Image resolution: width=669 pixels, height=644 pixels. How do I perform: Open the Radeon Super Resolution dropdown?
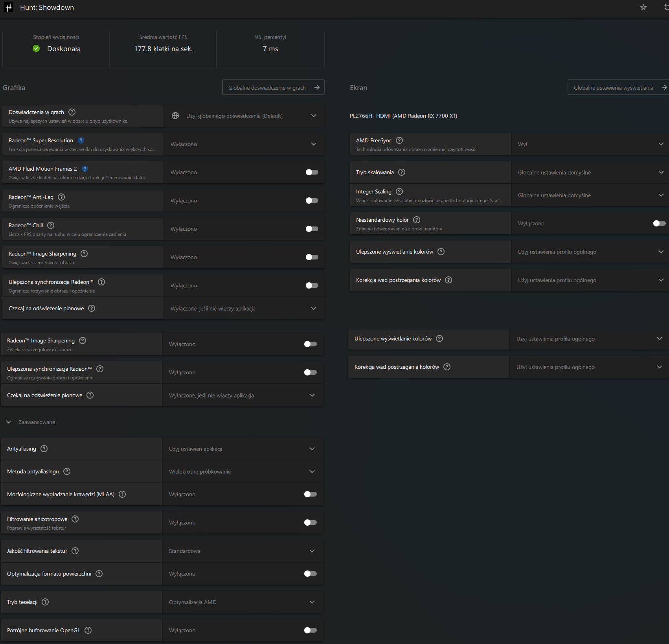pos(244,144)
